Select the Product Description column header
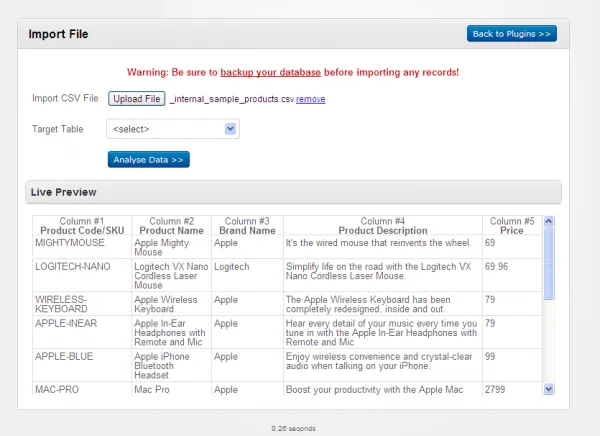The image size is (600, 436). tap(382, 226)
